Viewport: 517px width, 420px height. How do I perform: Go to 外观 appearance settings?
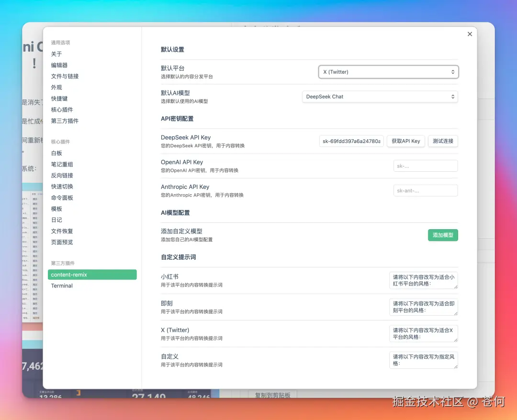[56, 87]
